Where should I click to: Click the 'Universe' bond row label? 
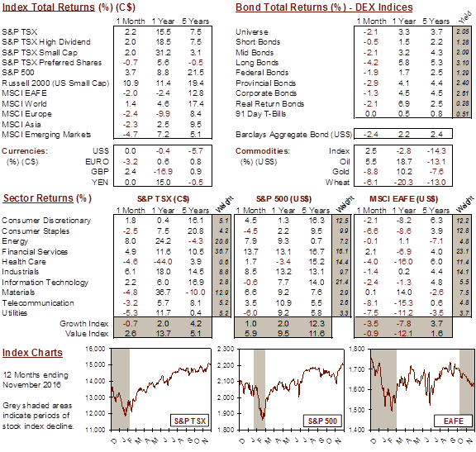(x=252, y=32)
